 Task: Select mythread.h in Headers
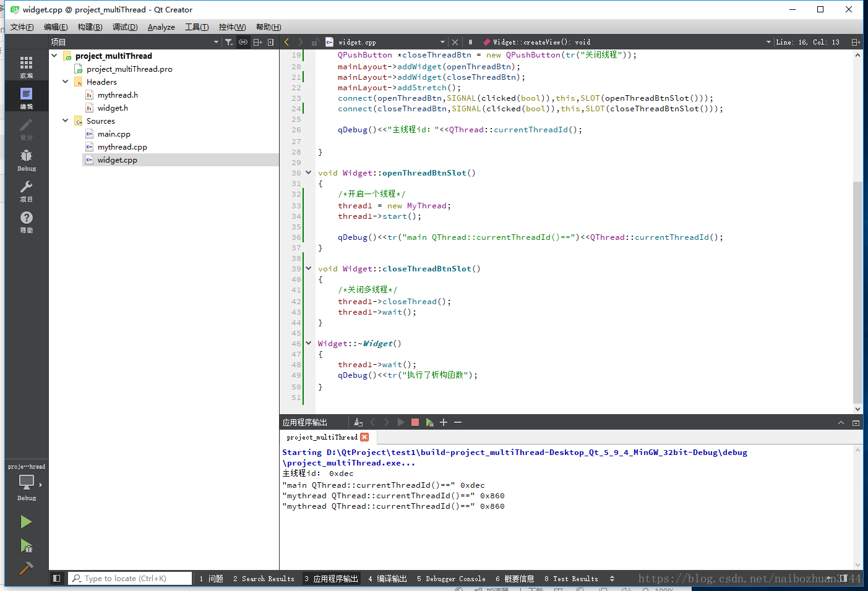118,95
